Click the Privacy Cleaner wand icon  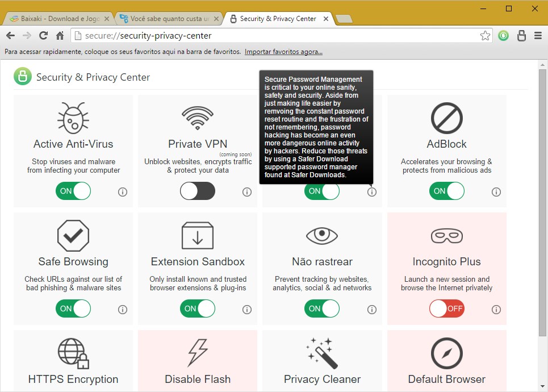[x=322, y=353]
